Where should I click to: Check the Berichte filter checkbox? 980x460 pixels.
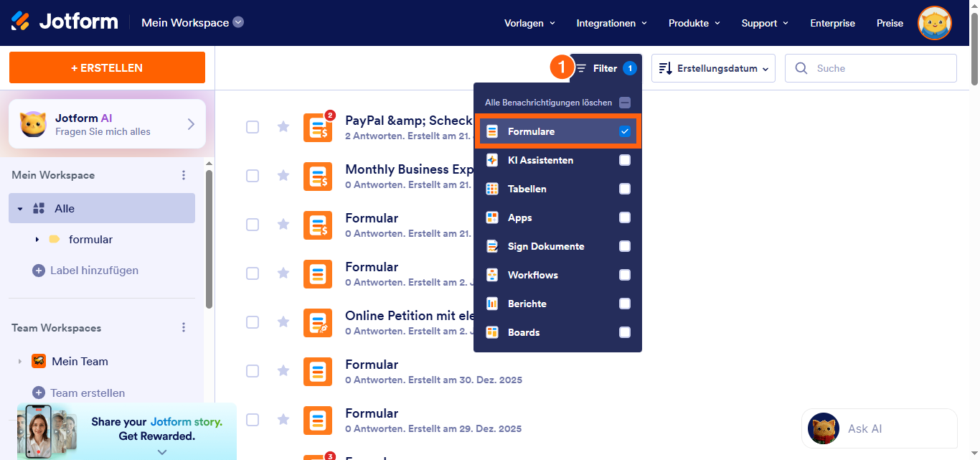(625, 304)
